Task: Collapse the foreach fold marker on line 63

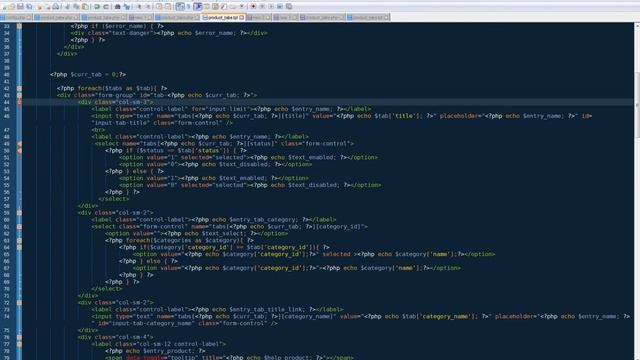Action: [19, 240]
